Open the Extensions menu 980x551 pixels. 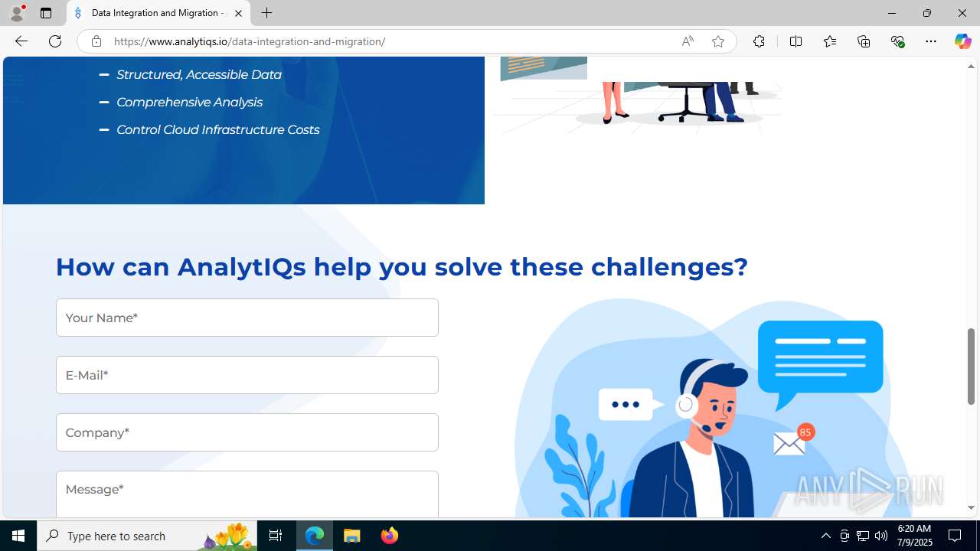759,41
